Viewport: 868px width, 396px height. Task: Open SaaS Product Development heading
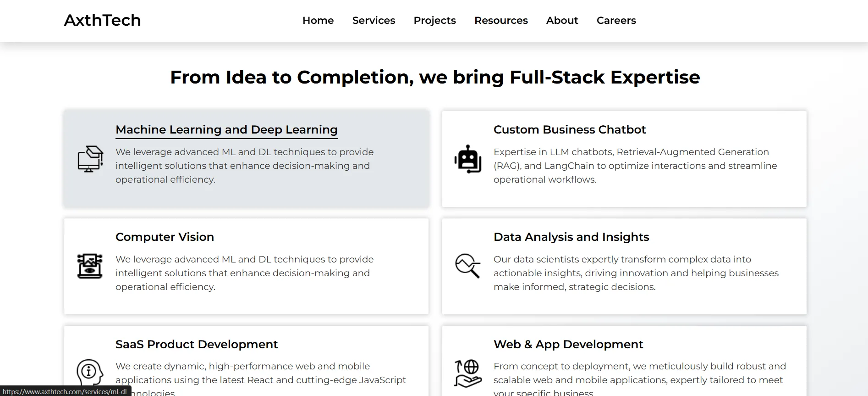(197, 345)
